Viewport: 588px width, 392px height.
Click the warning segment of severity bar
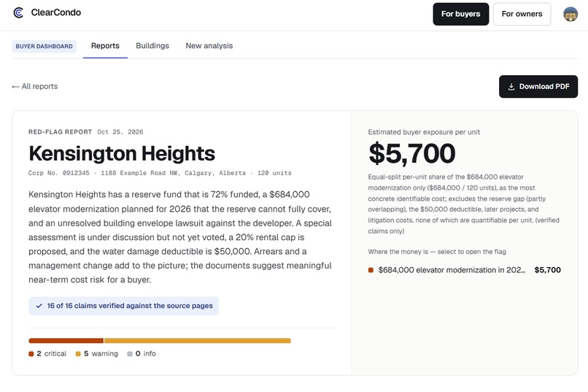tap(198, 341)
